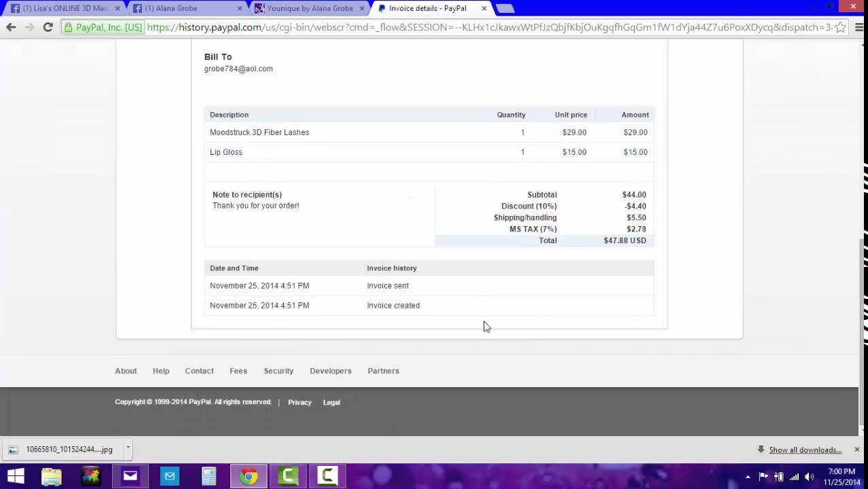Screen dimensions: 868x489
Task: Expand the download item options arrow
Action: [127, 448]
